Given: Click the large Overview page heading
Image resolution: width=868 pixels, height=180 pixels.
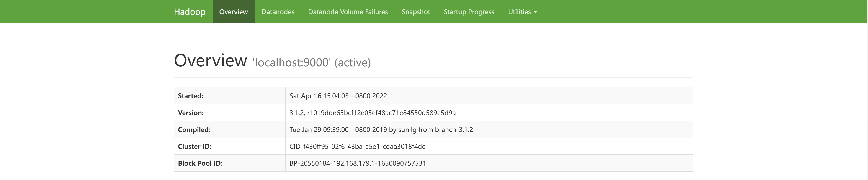Looking at the screenshot, I should tap(210, 61).
